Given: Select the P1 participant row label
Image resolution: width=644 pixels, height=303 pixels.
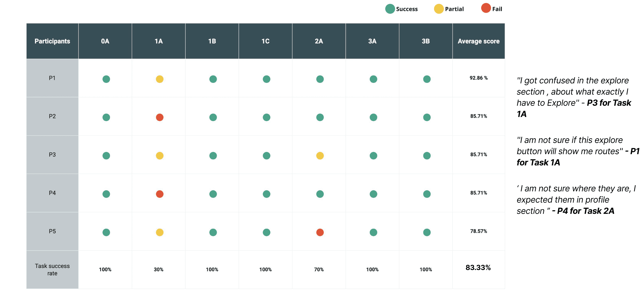Looking at the screenshot, I should (52, 78).
